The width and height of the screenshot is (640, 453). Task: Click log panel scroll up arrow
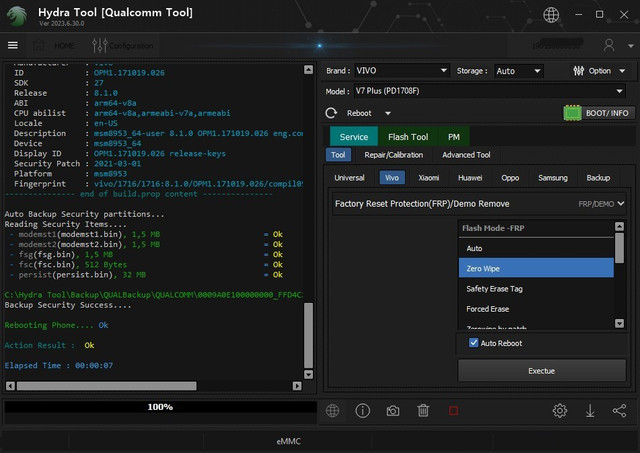pyautogui.click(x=309, y=69)
